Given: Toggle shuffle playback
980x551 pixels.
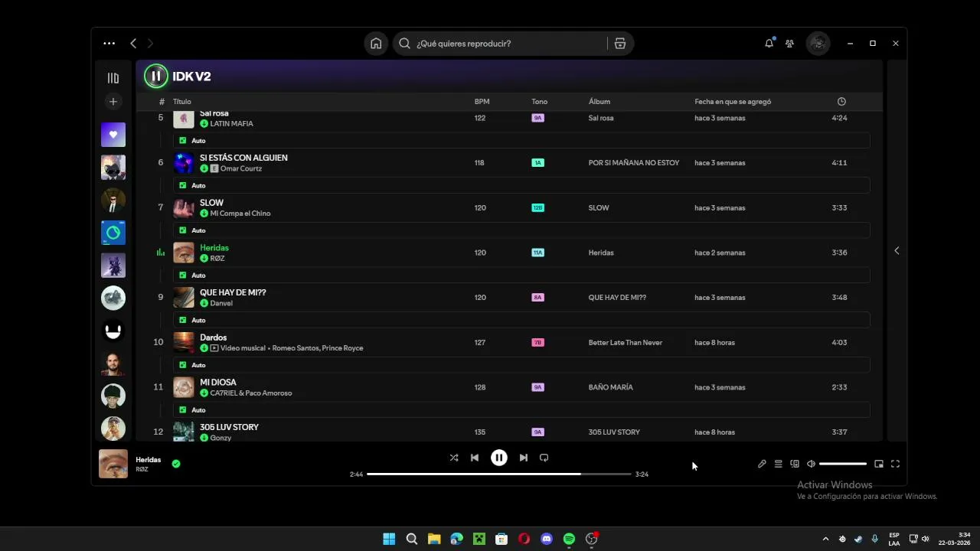Looking at the screenshot, I should (x=454, y=458).
